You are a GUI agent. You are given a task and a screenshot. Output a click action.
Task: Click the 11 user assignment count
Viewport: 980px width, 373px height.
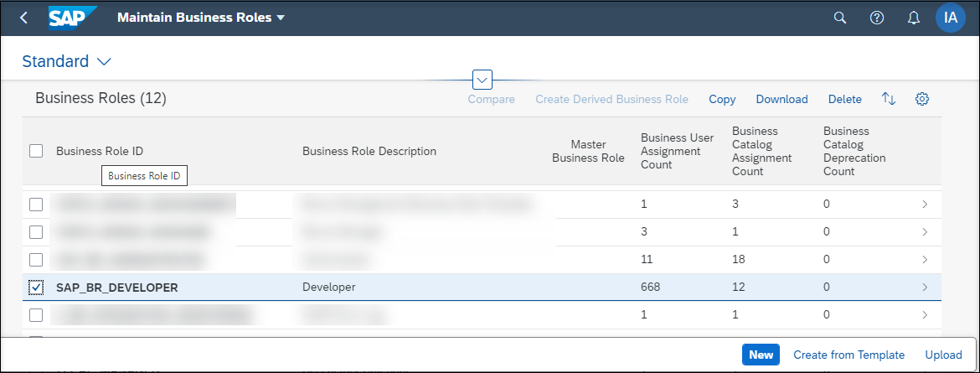[x=647, y=259]
